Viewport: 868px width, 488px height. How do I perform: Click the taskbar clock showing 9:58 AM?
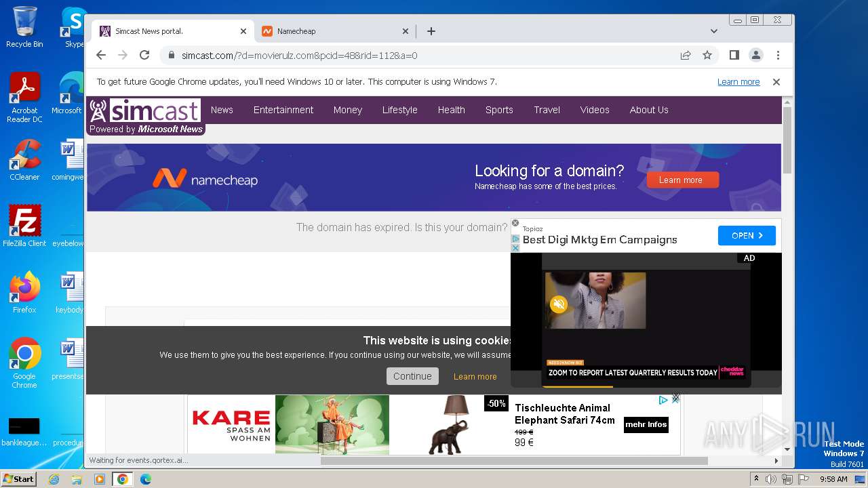coord(833,479)
